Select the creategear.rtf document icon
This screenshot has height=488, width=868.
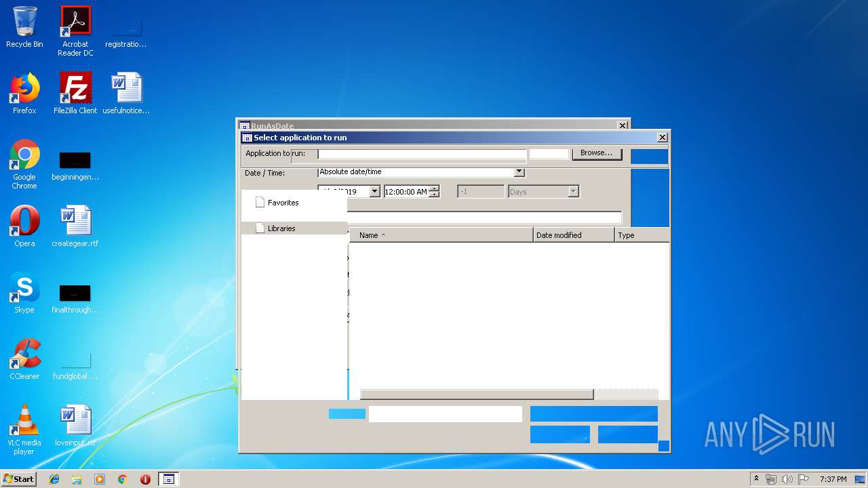[x=75, y=226]
